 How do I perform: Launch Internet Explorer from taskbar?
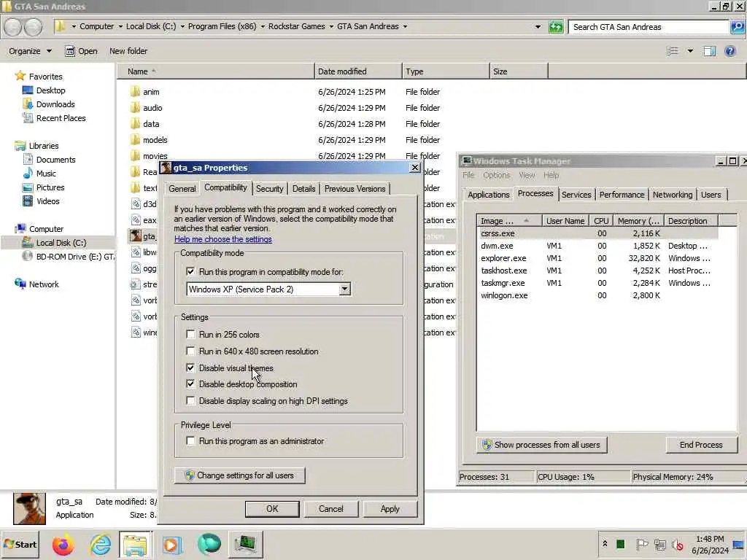100,545
